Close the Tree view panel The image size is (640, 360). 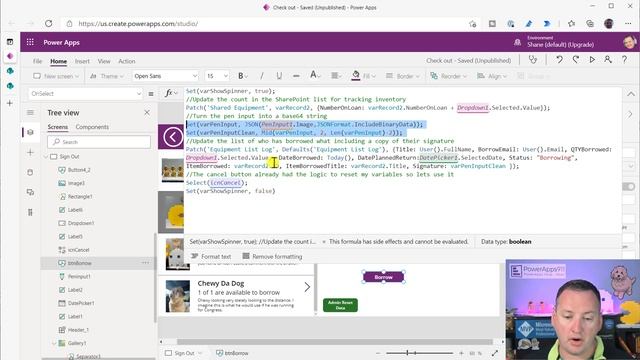(147, 113)
